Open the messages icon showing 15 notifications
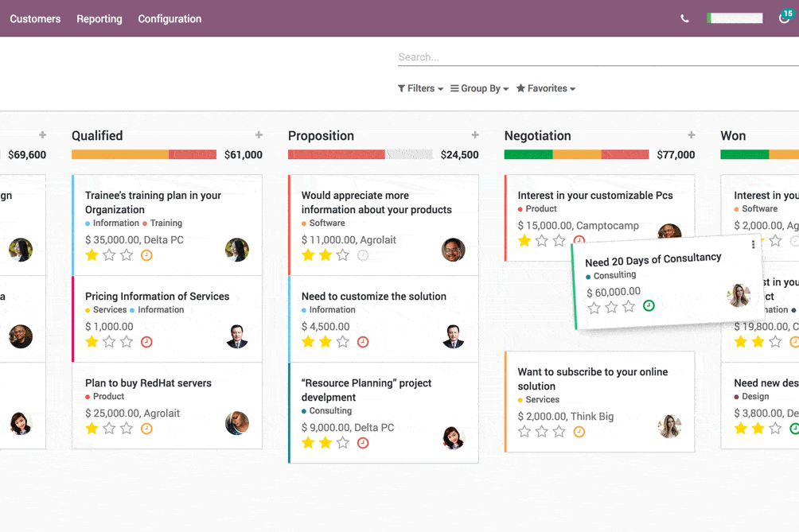The height and width of the screenshot is (532, 799). (x=787, y=17)
